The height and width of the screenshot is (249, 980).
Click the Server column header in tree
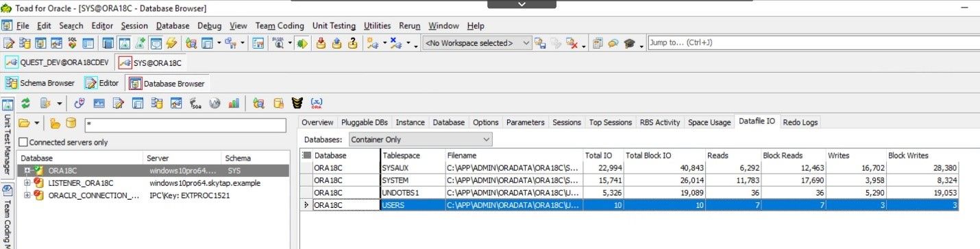pos(183,158)
